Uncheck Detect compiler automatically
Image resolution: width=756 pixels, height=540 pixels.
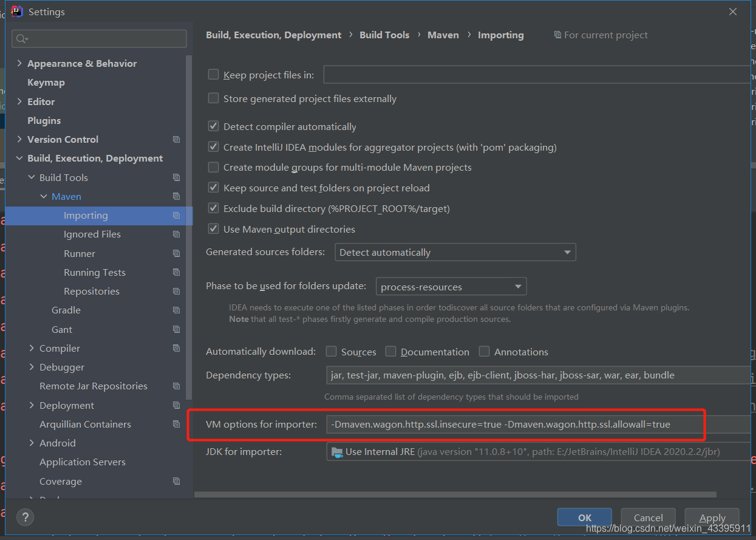pyautogui.click(x=213, y=126)
